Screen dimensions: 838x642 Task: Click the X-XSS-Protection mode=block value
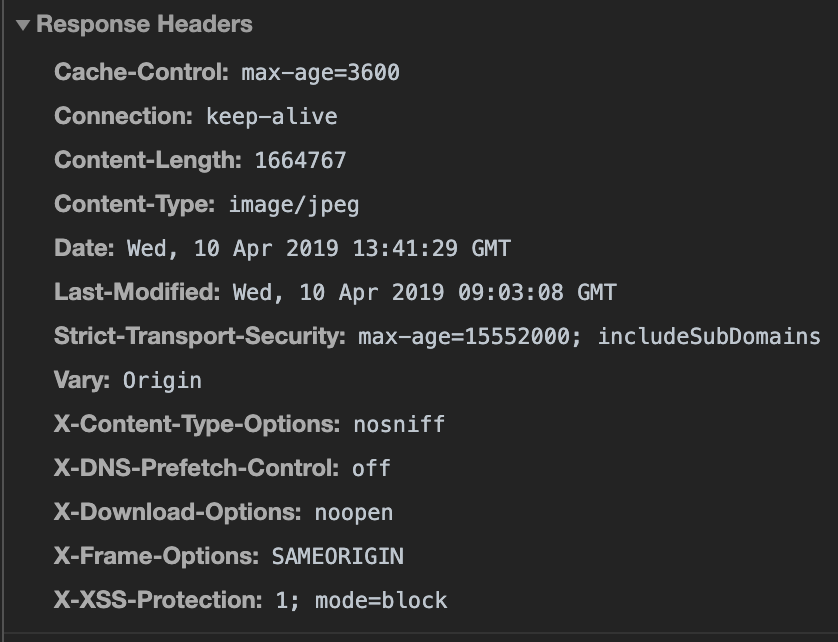click(381, 600)
